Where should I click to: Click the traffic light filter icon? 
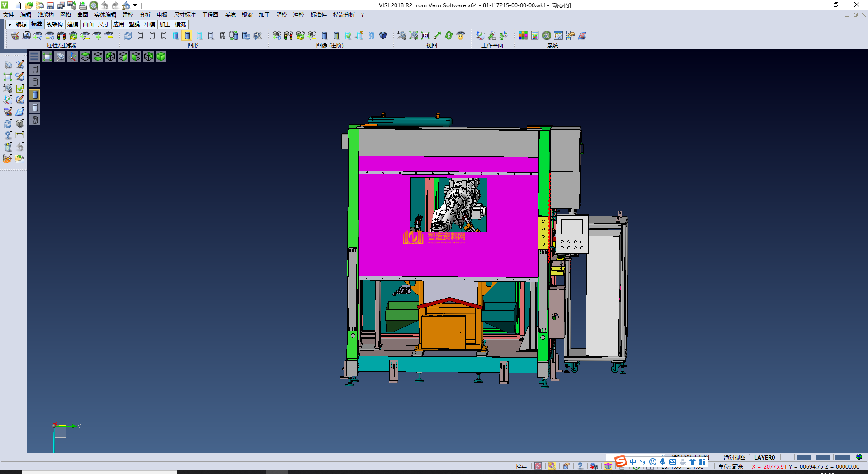pos(61,35)
